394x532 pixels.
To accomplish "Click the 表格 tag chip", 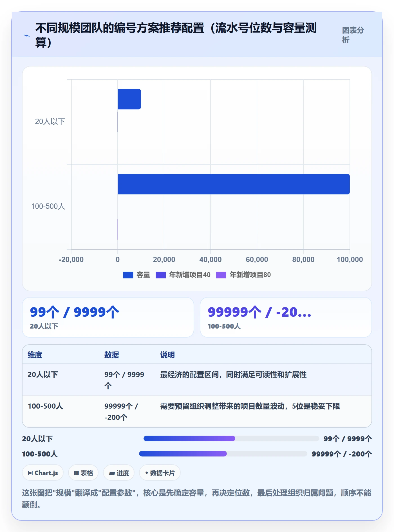I will pyautogui.click(x=83, y=473).
